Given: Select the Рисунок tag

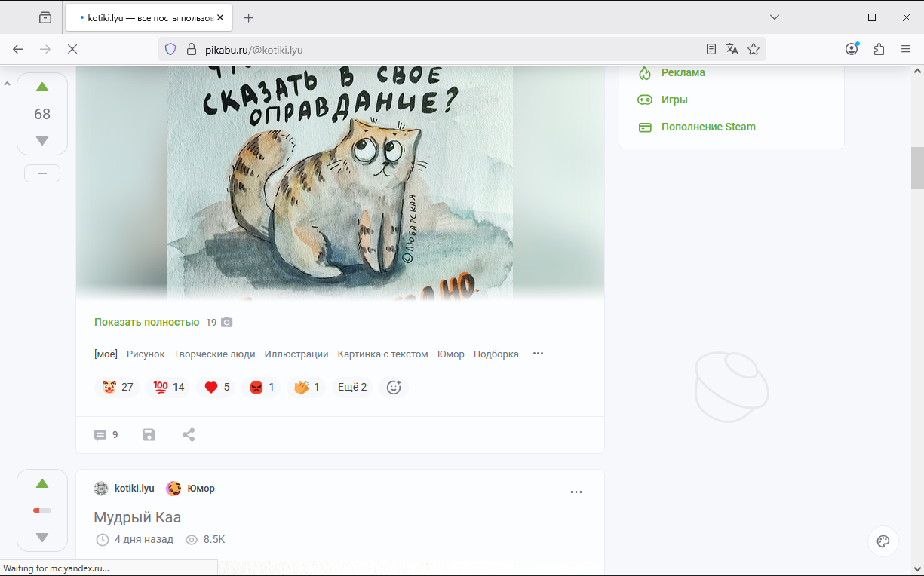Looking at the screenshot, I should tap(146, 354).
